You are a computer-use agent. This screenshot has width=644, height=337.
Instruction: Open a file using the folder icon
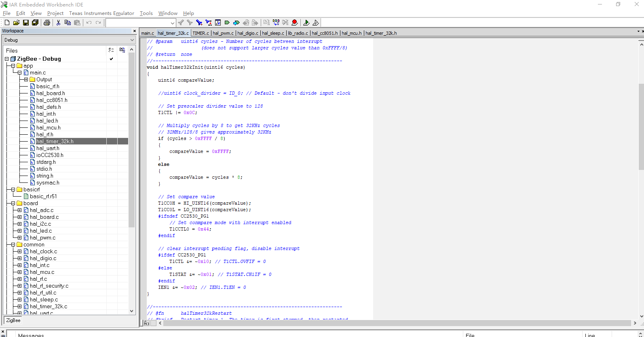coord(16,23)
